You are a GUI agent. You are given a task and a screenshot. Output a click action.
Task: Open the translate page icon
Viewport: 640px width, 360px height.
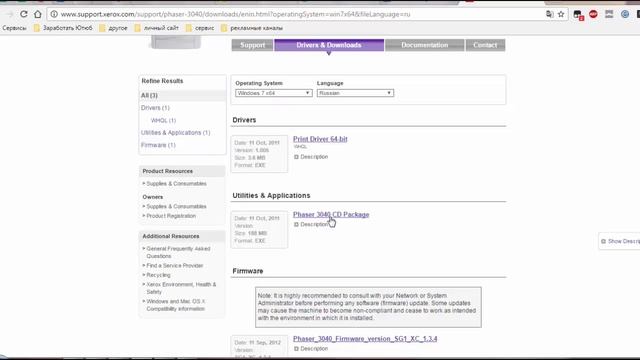549,14
